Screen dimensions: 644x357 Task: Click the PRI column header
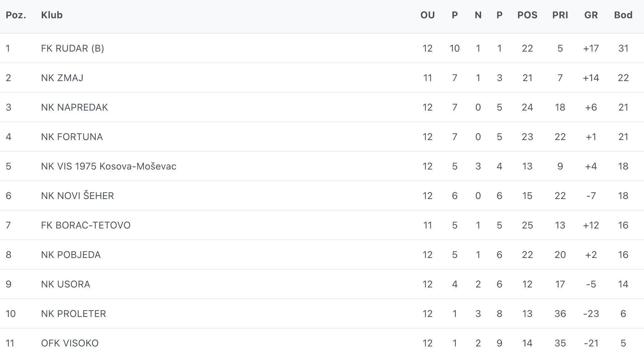560,15
